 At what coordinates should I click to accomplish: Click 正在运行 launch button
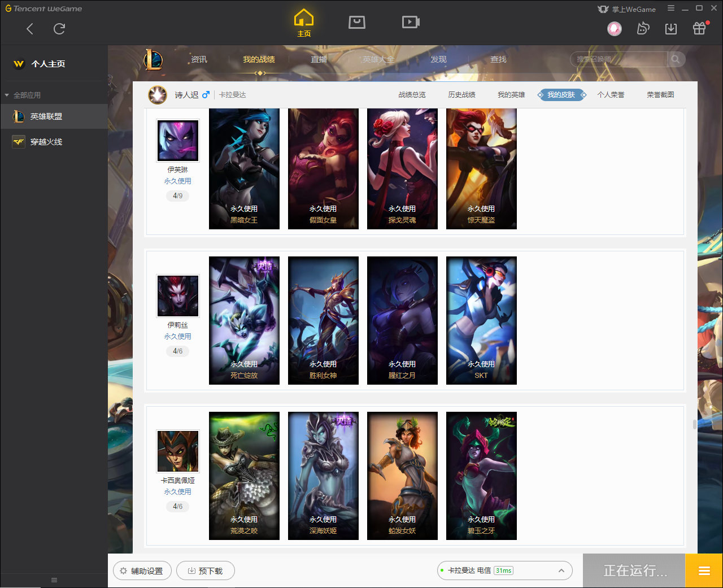tap(634, 570)
